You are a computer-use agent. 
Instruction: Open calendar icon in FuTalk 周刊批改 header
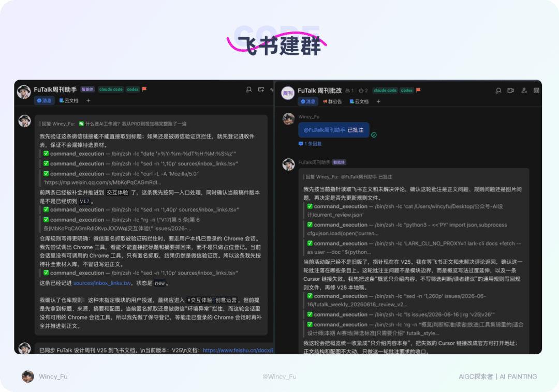[x=536, y=91]
